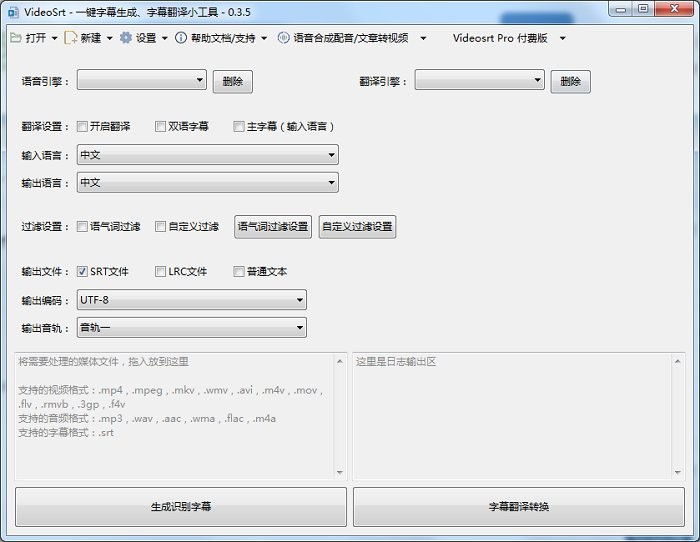Click the 生成识别字幕 button

pos(180,507)
